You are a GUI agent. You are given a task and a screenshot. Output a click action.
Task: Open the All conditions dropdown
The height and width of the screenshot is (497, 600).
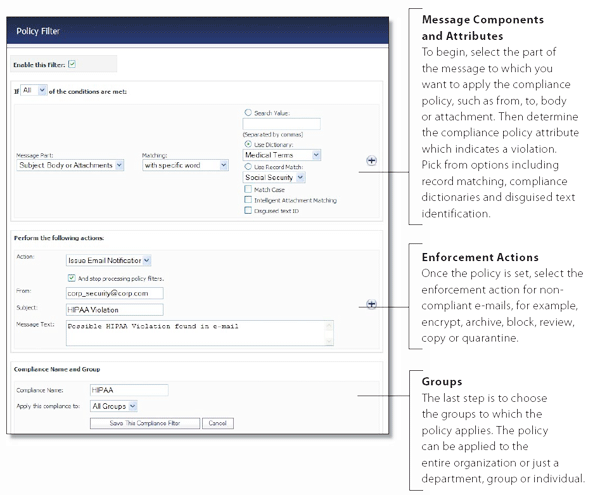coord(34,90)
